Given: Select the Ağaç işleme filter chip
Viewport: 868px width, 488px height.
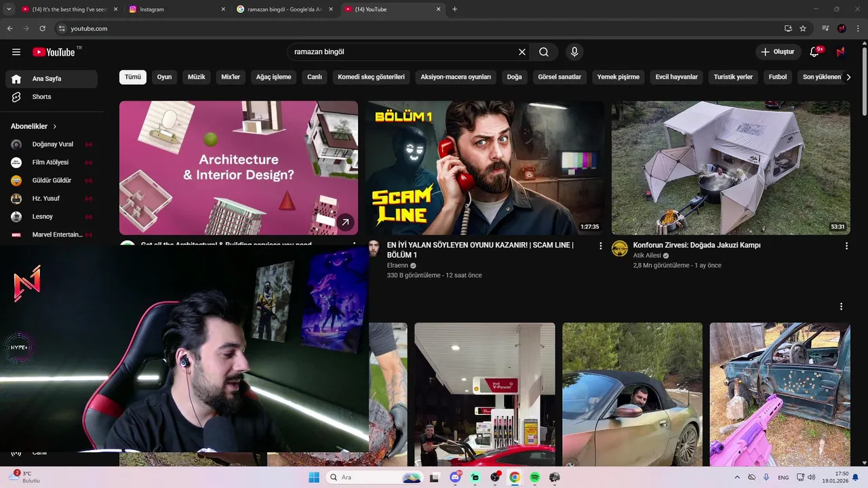Looking at the screenshot, I should point(273,77).
